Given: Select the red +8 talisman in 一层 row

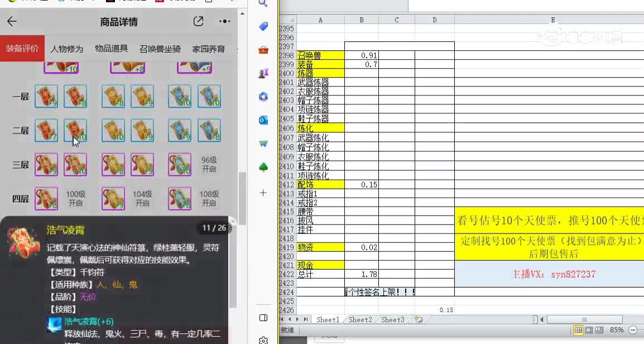Looking at the screenshot, I should [75, 96].
